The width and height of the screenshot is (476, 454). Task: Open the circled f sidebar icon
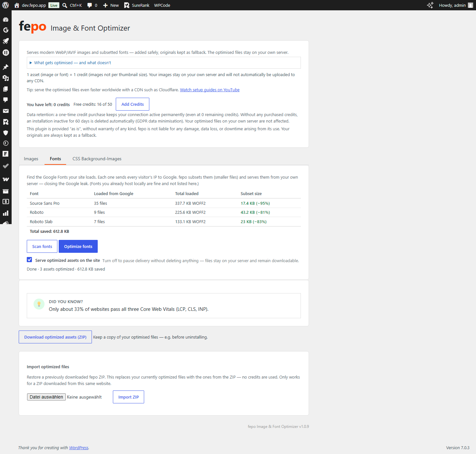click(5, 143)
